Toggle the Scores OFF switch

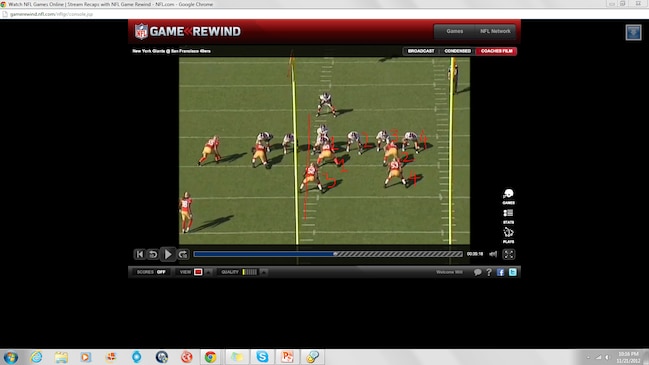tap(161, 272)
